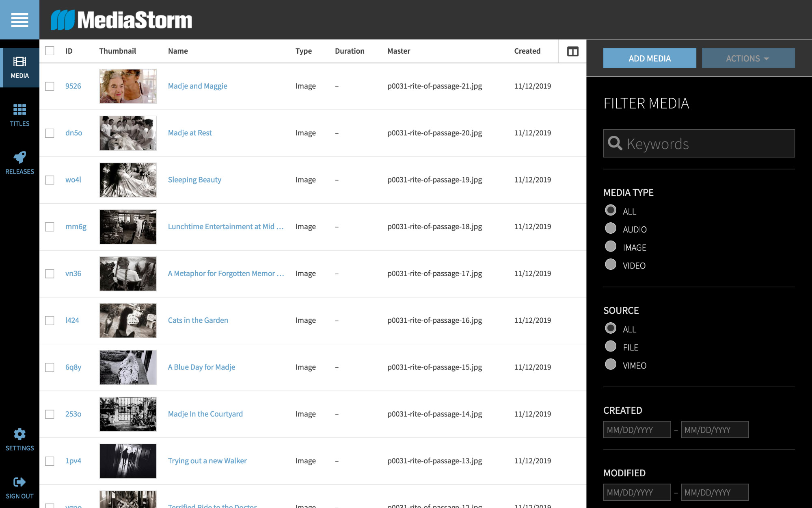Go to the Titles grid section
The image size is (812, 508).
(x=19, y=115)
